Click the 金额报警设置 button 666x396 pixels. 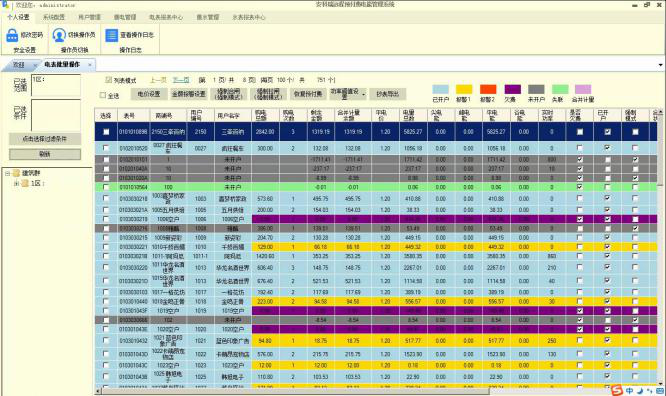189,94
